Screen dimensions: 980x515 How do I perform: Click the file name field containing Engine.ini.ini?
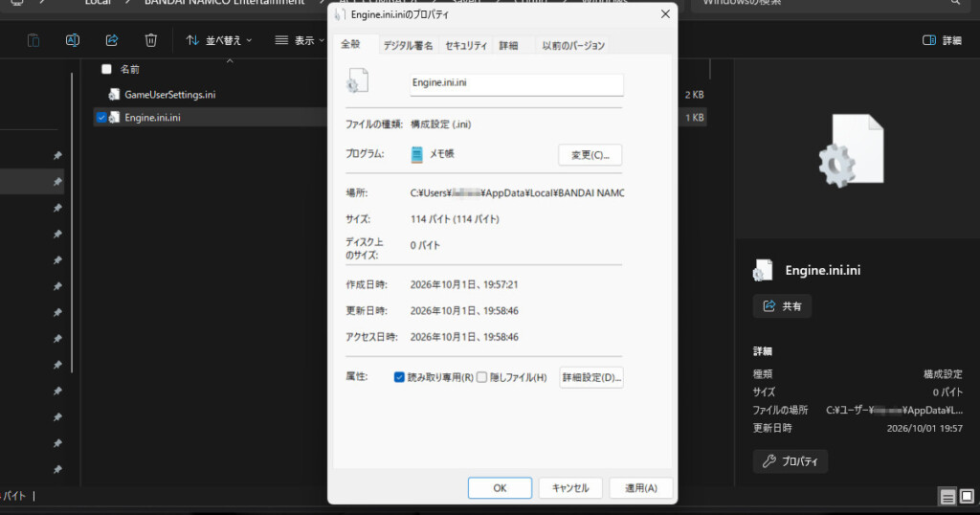[516, 84]
